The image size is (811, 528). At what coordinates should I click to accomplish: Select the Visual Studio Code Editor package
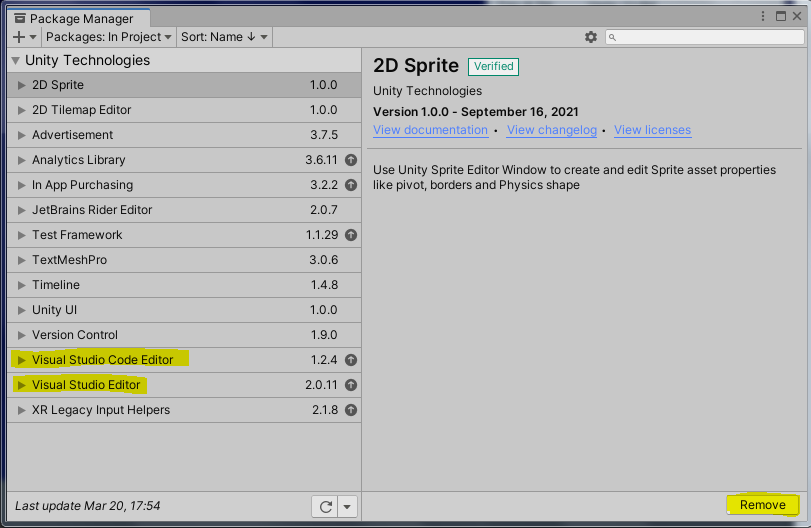[x=184, y=360]
